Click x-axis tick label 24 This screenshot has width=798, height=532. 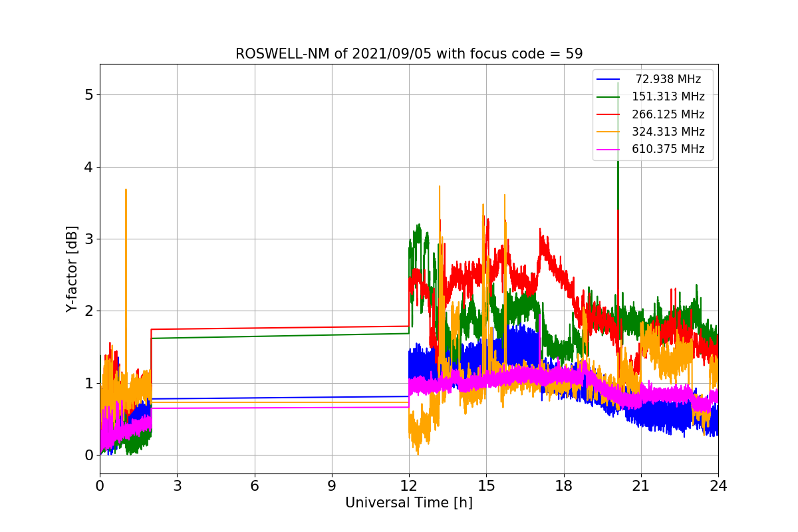click(718, 486)
